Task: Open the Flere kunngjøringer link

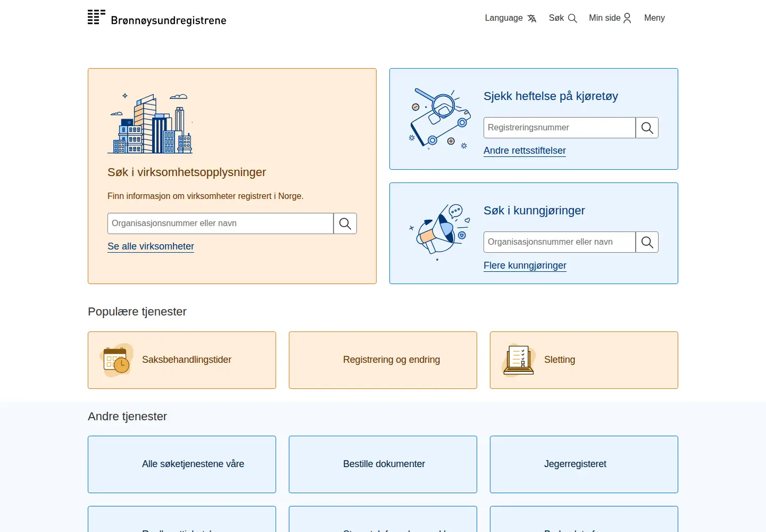Action: (x=525, y=265)
